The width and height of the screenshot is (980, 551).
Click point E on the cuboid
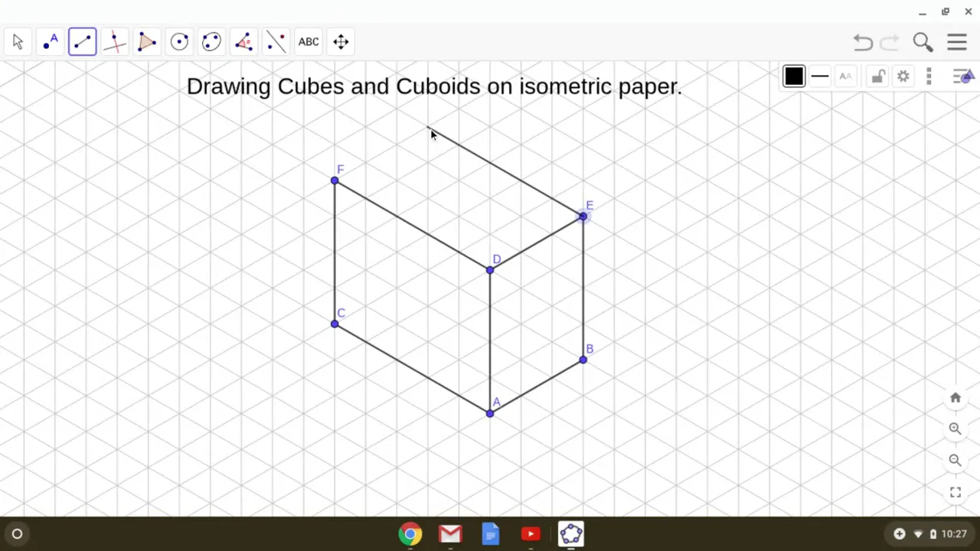pyautogui.click(x=583, y=217)
